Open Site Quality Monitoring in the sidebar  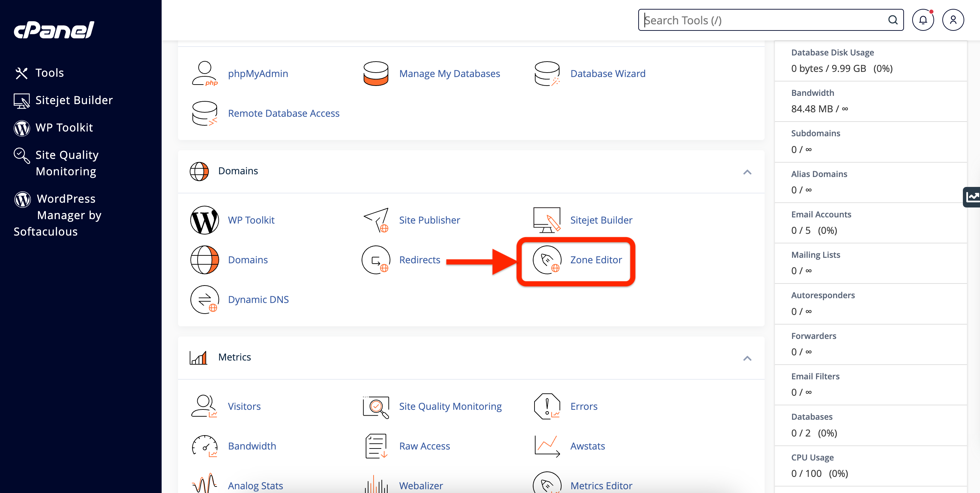point(56,163)
